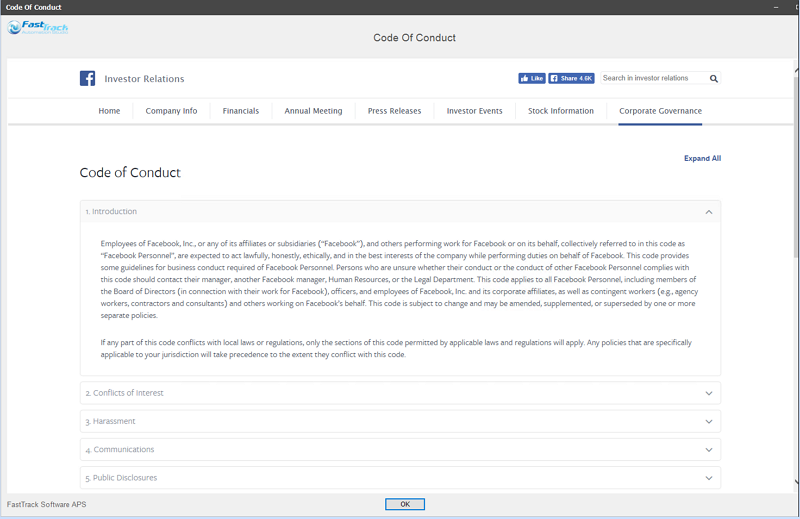Click the '5. Public Disclosures' section title

point(121,478)
